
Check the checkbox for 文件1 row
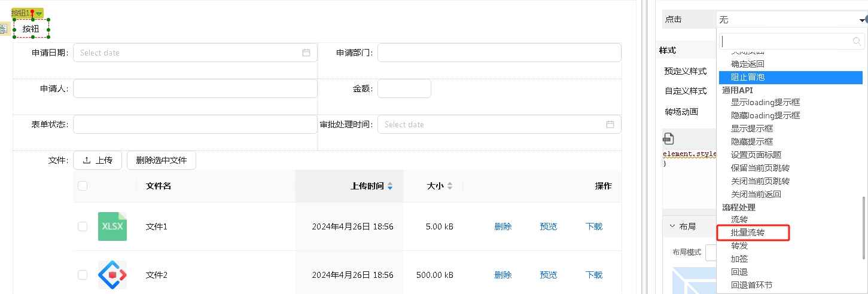point(83,226)
